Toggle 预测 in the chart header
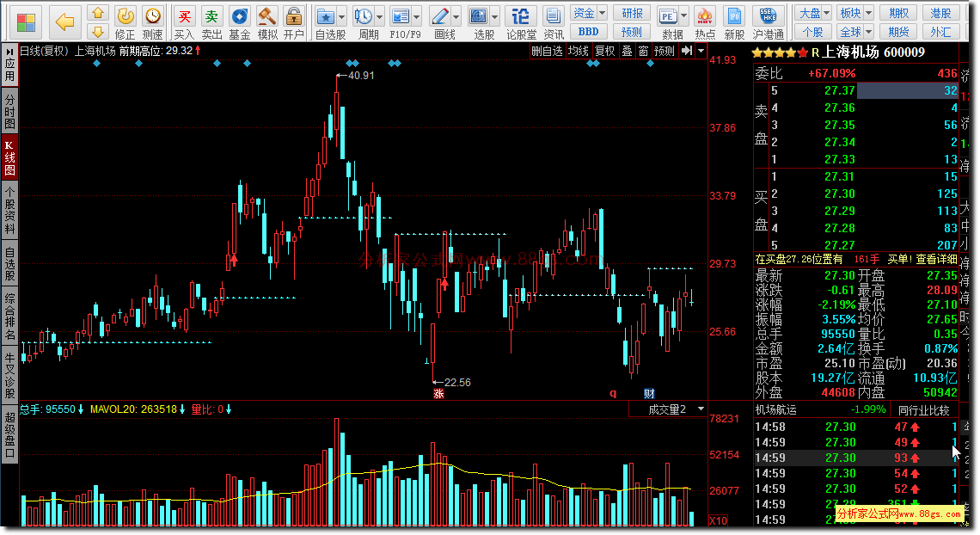 (x=664, y=51)
